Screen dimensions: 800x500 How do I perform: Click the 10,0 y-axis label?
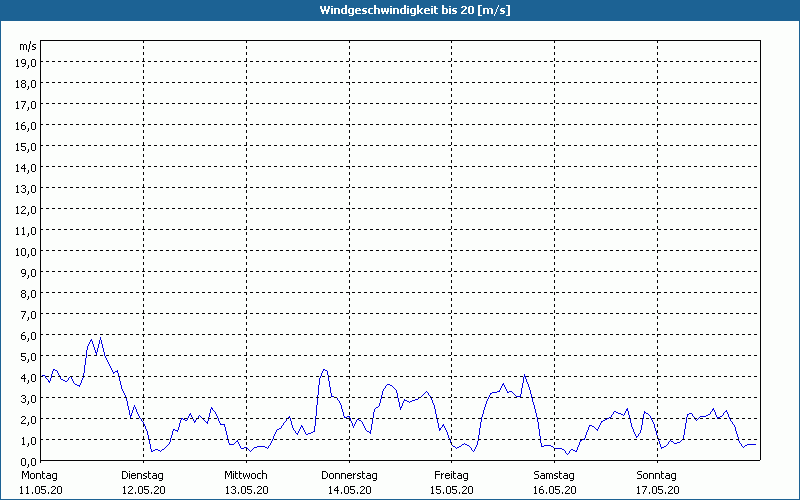pos(27,252)
